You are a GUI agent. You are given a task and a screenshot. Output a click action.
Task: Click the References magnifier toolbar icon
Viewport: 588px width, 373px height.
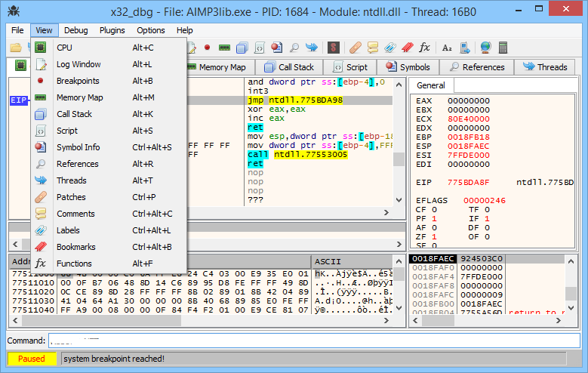[x=294, y=48]
